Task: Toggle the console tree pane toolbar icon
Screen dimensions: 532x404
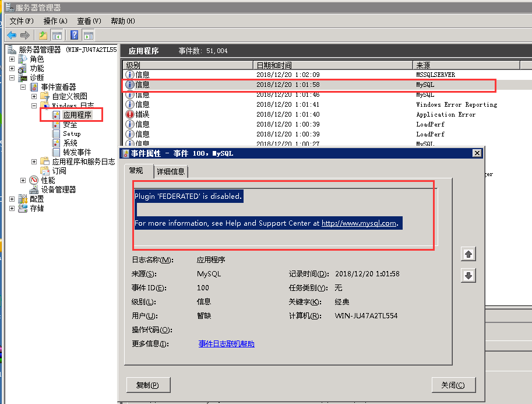Action: tap(57, 35)
